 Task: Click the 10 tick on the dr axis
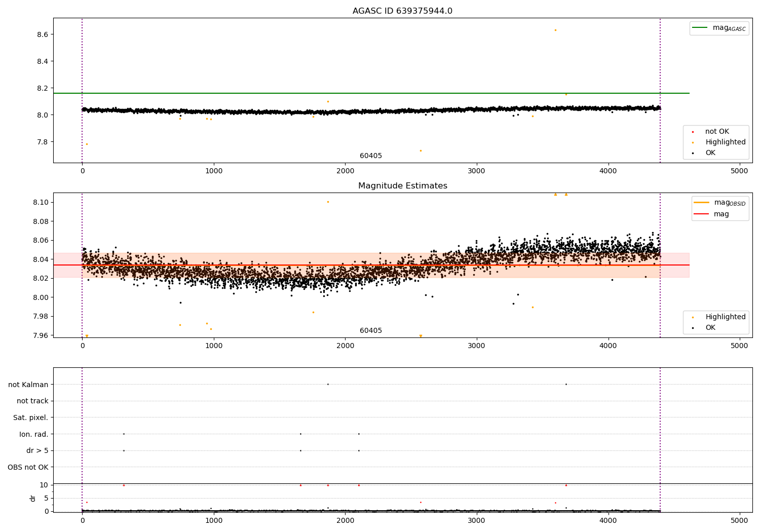(44, 485)
